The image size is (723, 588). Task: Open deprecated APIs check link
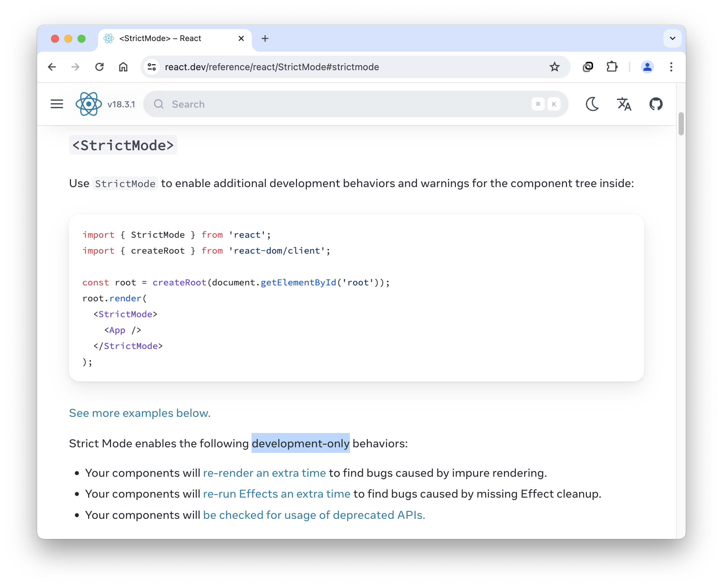tap(314, 515)
